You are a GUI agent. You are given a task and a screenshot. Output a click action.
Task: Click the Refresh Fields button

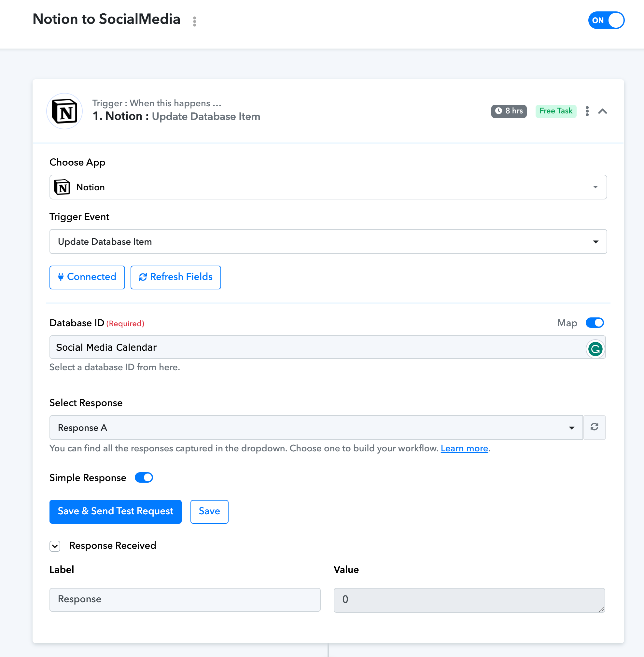click(x=175, y=277)
